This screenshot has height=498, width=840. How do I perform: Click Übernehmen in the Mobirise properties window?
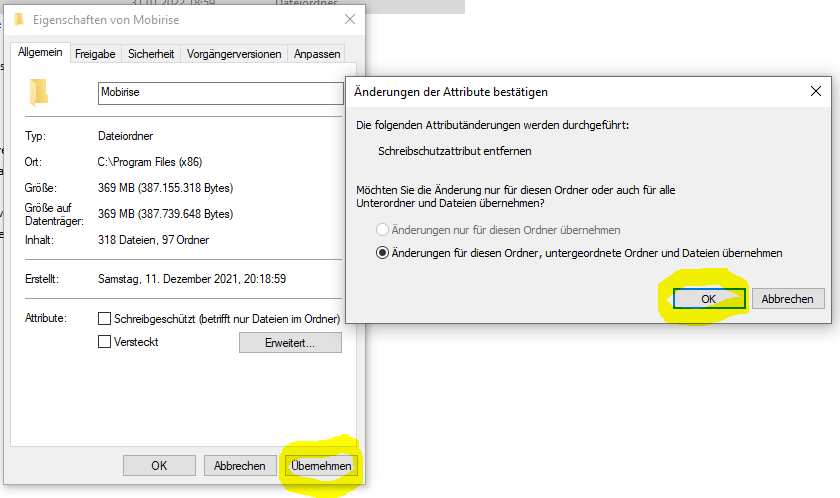(321, 466)
